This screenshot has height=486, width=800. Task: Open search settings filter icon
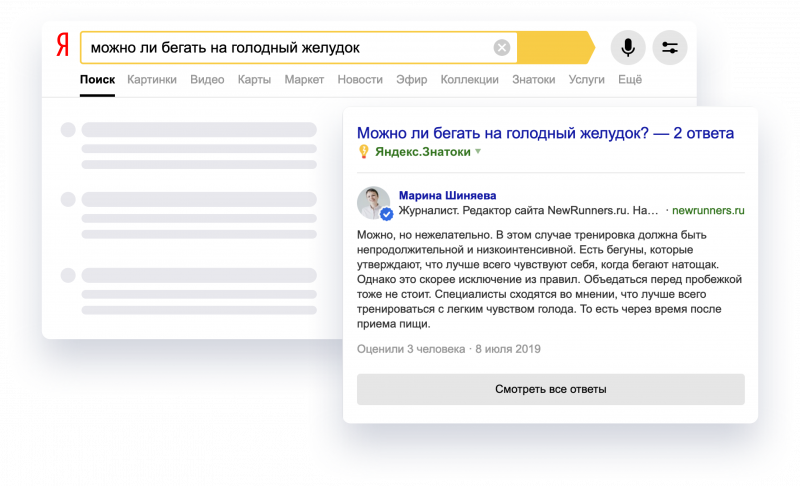pyautogui.click(x=669, y=47)
